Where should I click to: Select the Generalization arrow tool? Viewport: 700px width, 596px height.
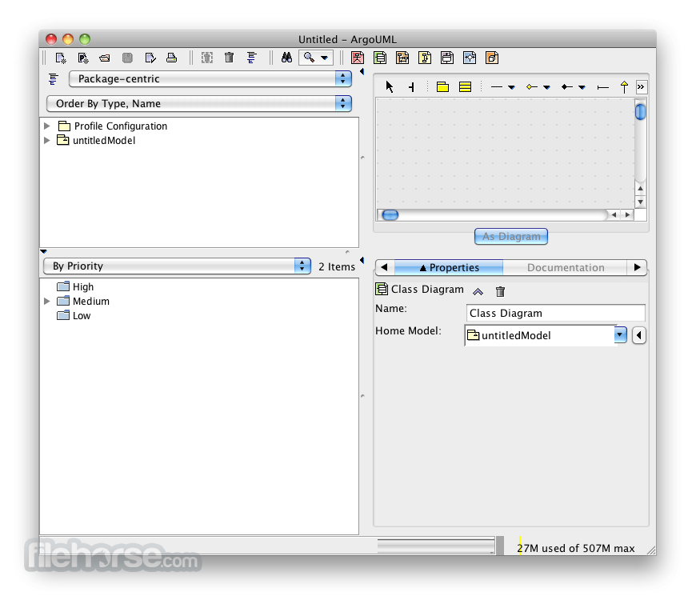[x=624, y=86]
